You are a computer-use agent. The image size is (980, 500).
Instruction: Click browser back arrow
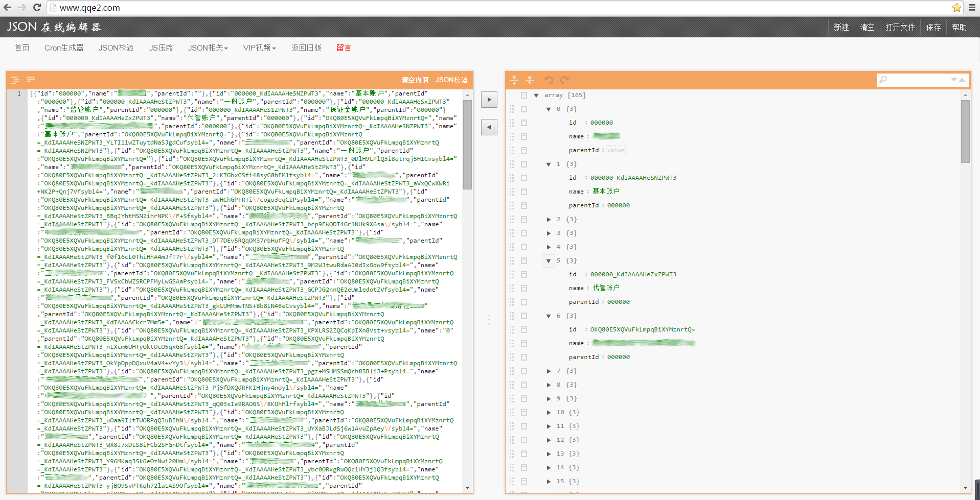tap(8, 8)
